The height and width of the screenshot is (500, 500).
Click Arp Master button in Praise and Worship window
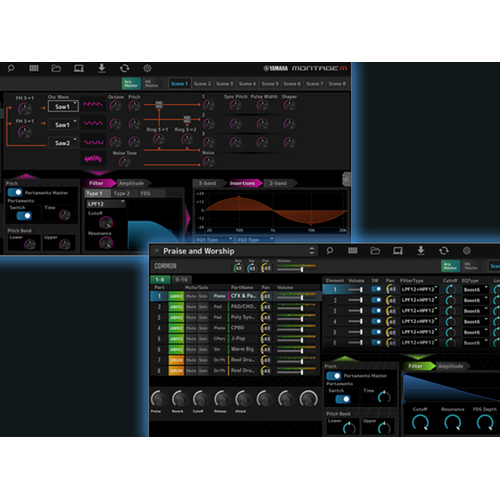(x=451, y=266)
